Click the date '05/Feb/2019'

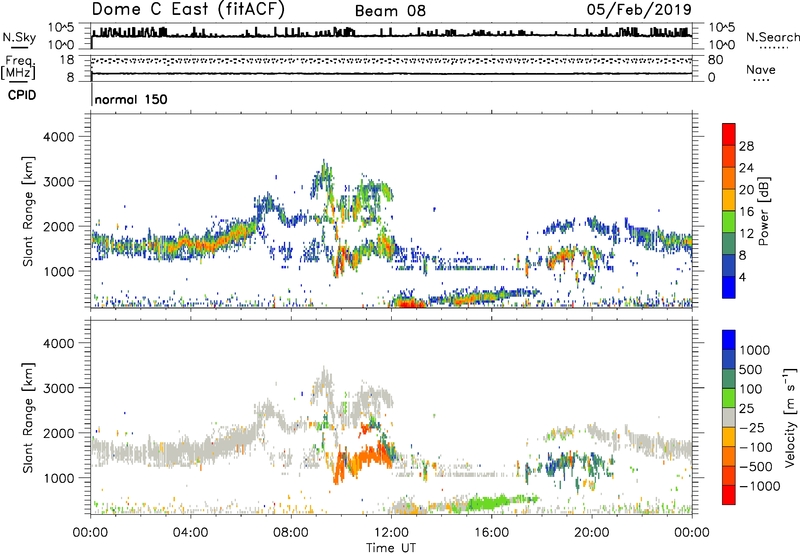click(x=639, y=9)
